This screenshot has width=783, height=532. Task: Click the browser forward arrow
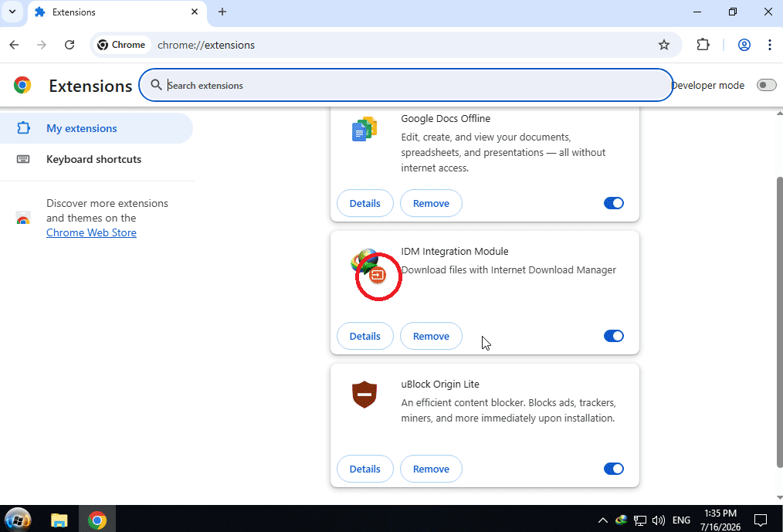coord(42,45)
